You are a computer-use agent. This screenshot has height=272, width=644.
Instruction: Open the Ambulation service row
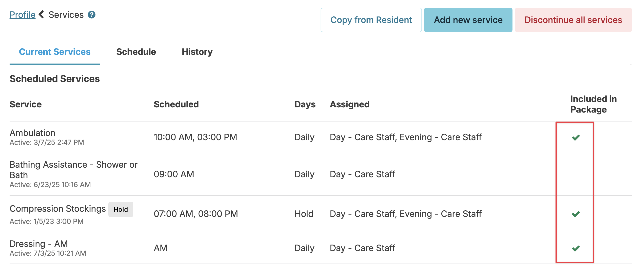point(33,133)
